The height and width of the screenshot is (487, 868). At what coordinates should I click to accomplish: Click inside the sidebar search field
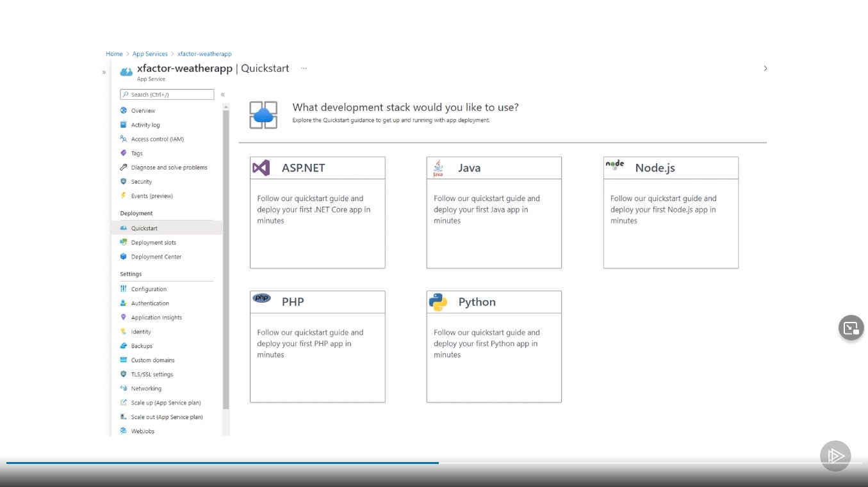click(167, 94)
